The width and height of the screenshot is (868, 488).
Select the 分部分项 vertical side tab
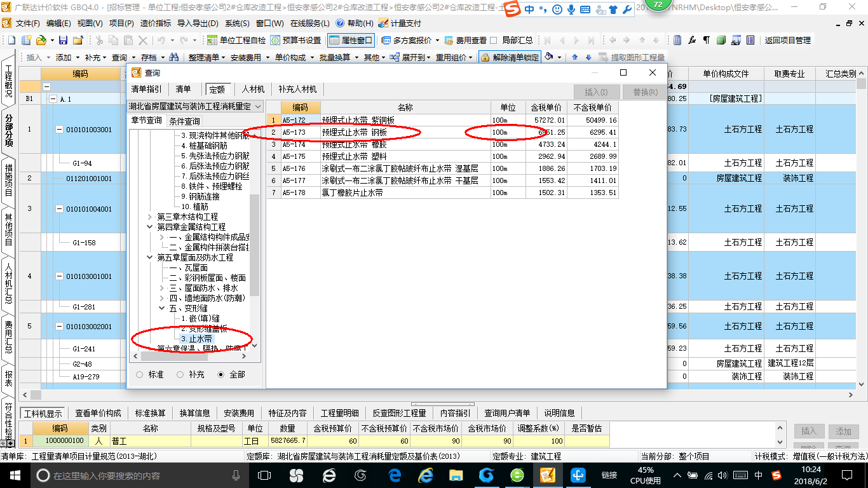[x=9, y=130]
